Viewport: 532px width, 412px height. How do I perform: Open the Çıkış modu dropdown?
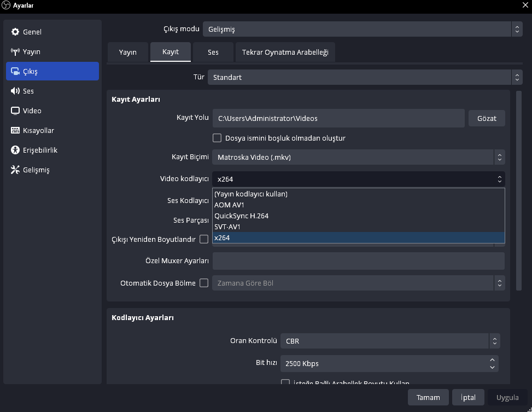[362, 29]
